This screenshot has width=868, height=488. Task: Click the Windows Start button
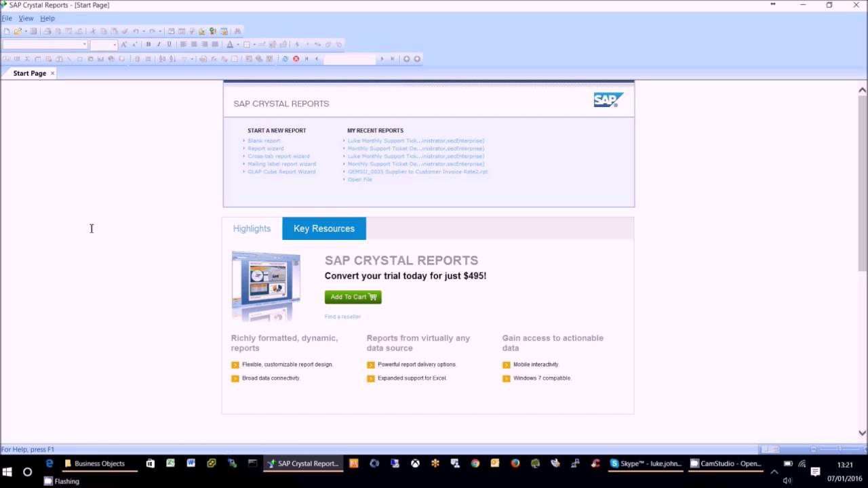click(x=7, y=471)
